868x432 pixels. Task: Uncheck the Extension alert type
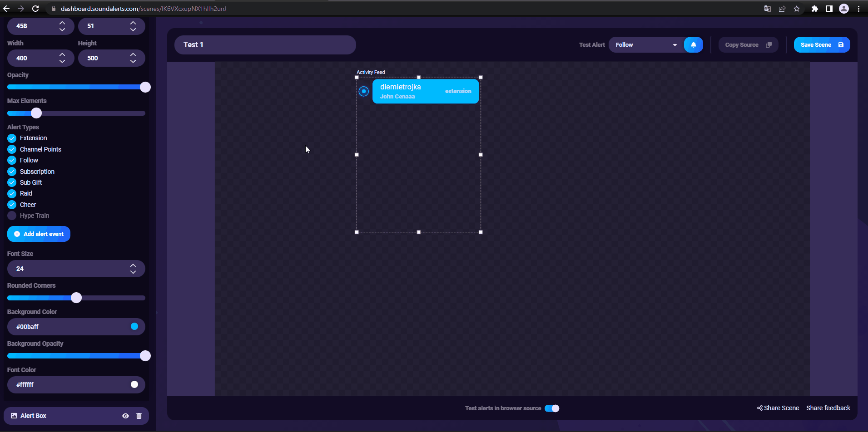point(12,138)
